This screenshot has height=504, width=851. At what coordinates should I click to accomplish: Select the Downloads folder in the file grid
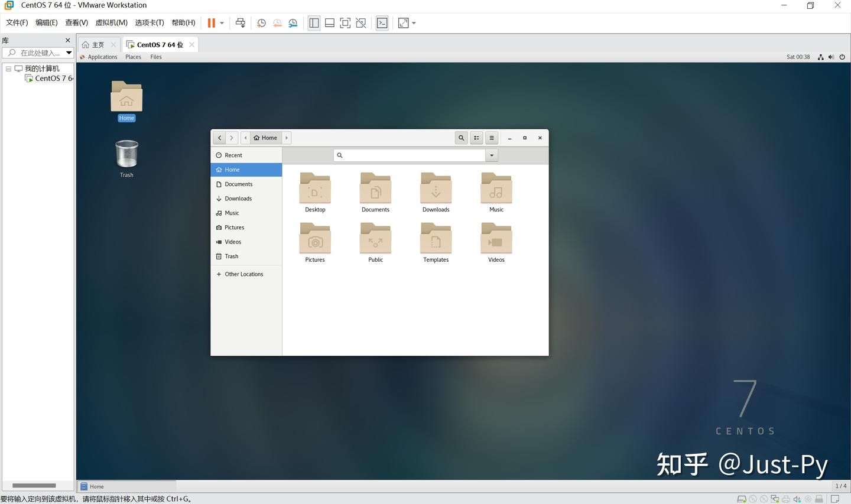tap(436, 193)
